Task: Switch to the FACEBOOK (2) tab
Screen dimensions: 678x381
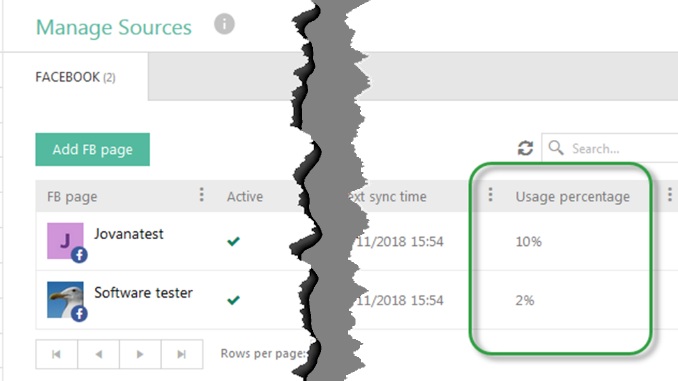Action: click(x=75, y=77)
